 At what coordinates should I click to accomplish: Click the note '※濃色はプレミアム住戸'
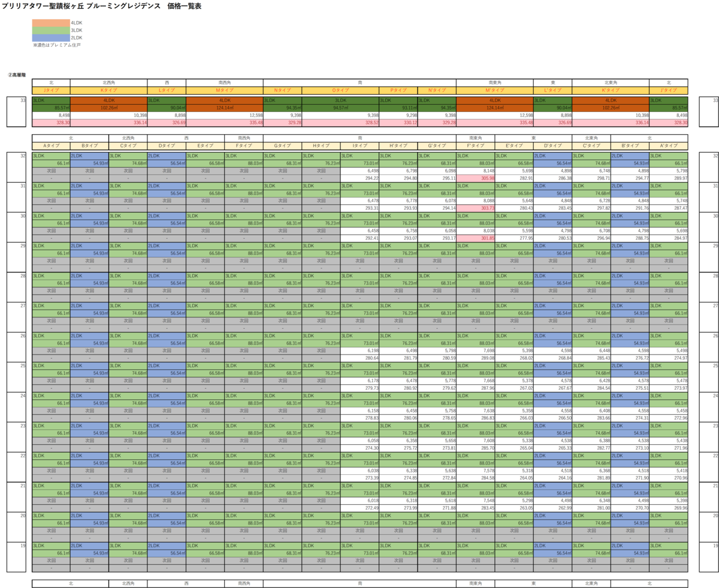click(56, 45)
